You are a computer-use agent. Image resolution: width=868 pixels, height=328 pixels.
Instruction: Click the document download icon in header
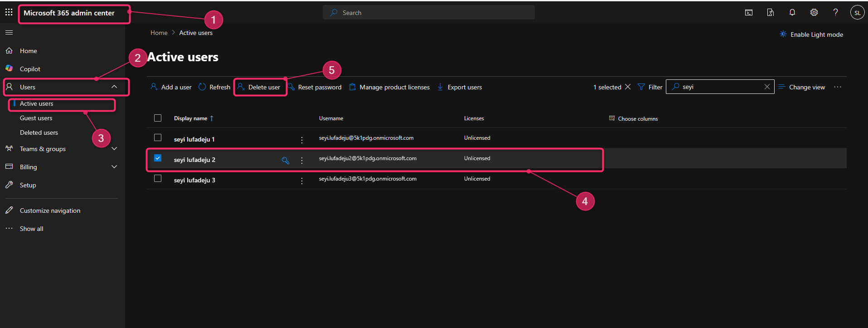[771, 13]
